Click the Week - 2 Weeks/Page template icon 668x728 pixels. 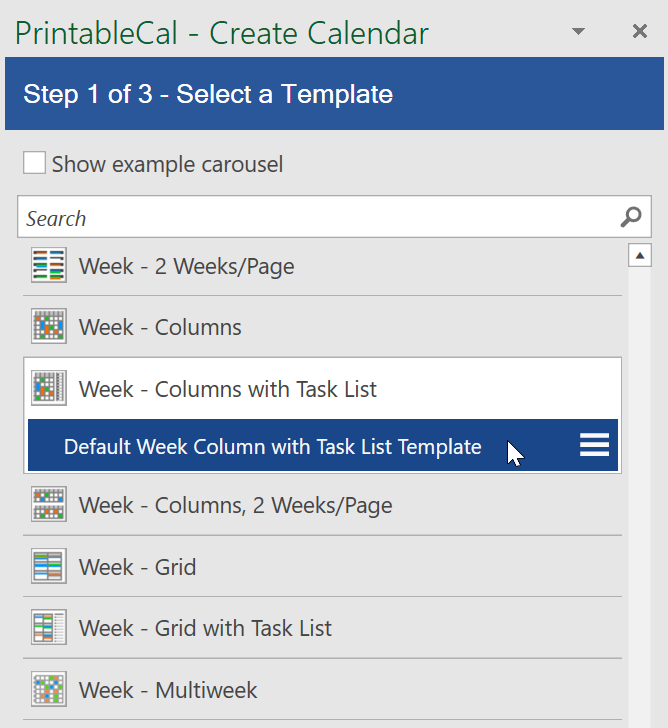[49, 265]
